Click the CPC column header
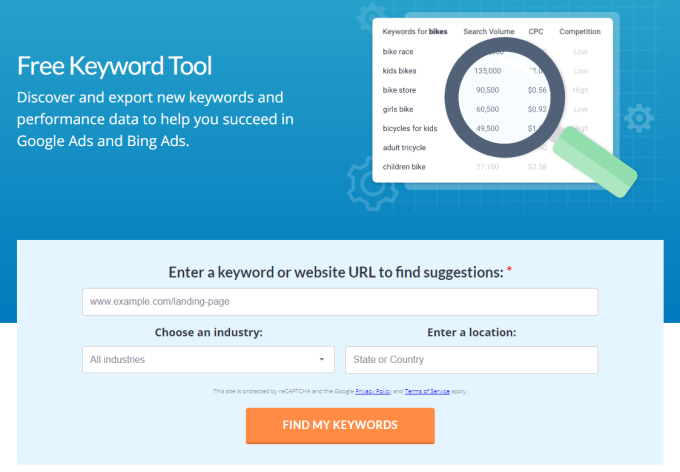The height and width of the screenshot is (472, 680). pyautogui.click(x=536, y=31)
